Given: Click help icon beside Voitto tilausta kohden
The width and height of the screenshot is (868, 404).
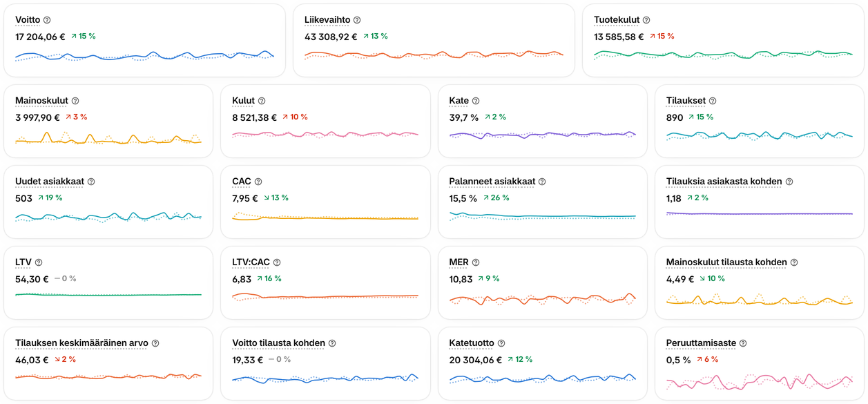Looking at the screenshot, I should coord(332,343).
